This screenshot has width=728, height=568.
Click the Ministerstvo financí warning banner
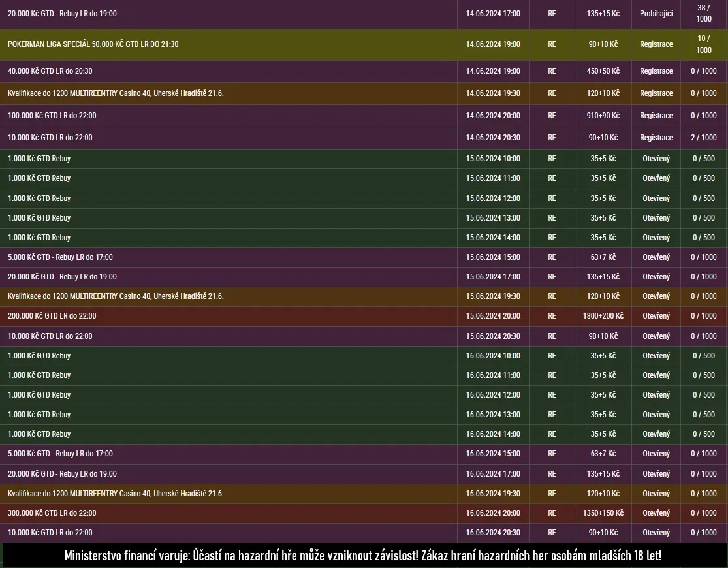pyautogui.click(x=363, y=556)
